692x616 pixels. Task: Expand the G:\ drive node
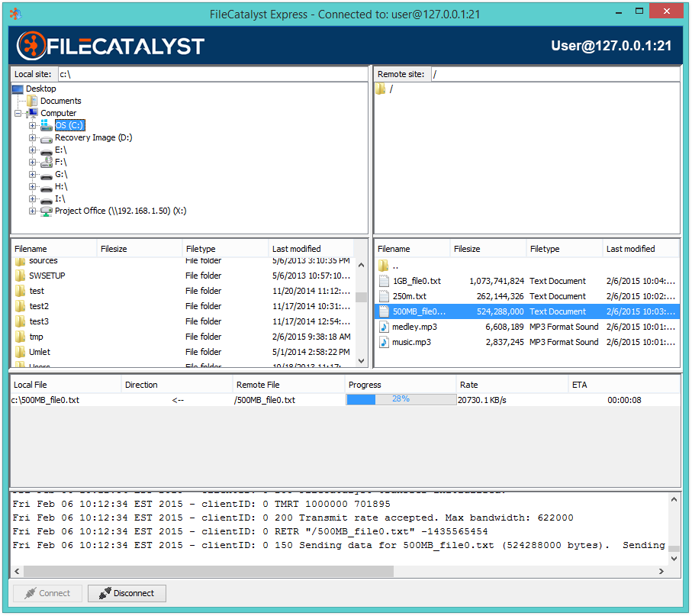point(32,175)
